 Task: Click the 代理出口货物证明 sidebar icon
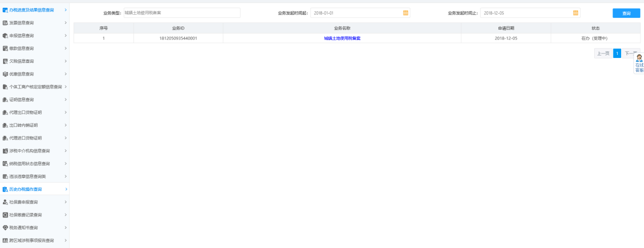pyautogui.click(x=5, y=112)
